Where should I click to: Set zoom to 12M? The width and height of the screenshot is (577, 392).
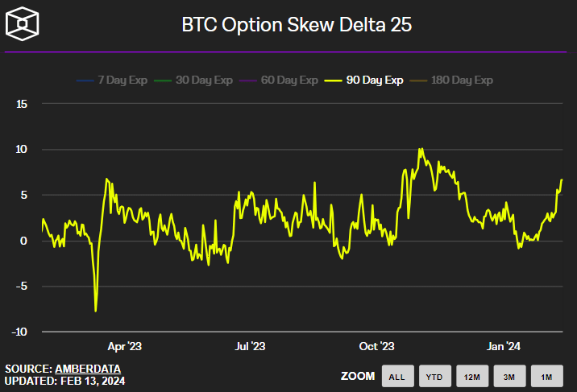tap(472, 376)
